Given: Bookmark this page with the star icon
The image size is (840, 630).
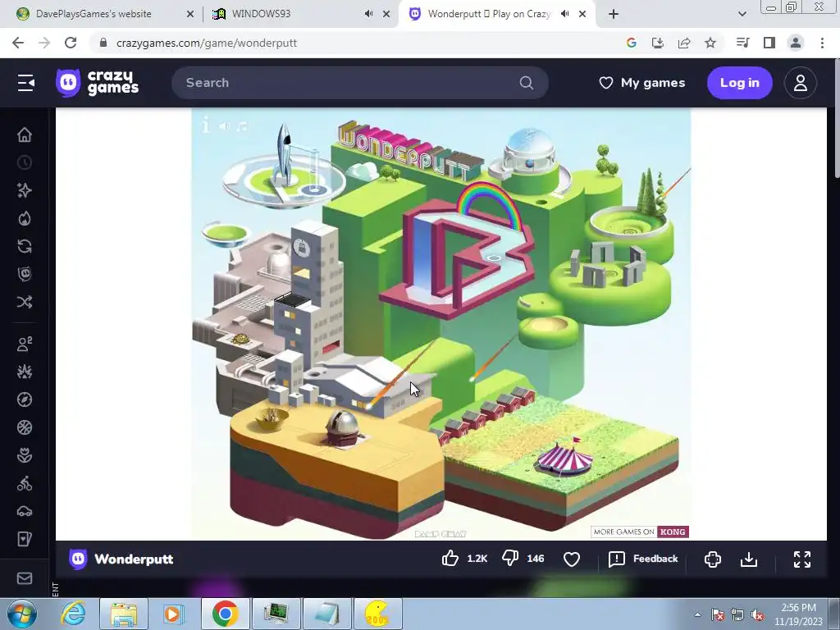Looking at the screenshot, I should point(710,43).
